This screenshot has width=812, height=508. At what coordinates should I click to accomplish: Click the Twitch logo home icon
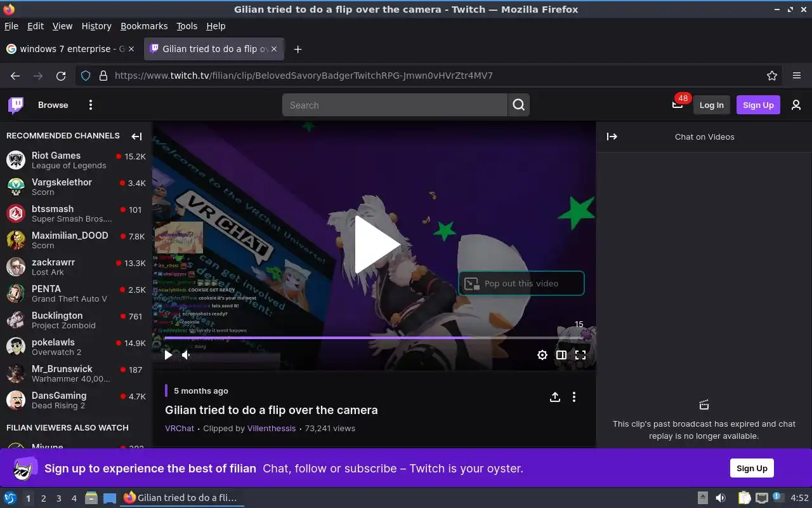16,105
